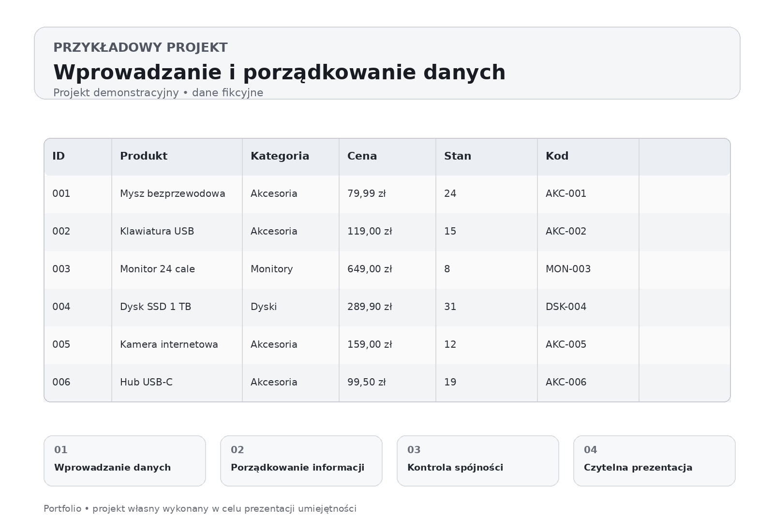This screenshot has width=774, height=532.
Task: Open the Czytelna prezentacja card
Action: (655, 461)
